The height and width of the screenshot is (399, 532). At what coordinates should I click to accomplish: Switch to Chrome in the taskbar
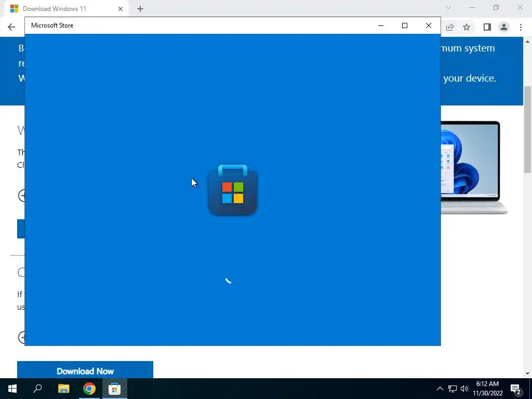click(x=89, y=389)
